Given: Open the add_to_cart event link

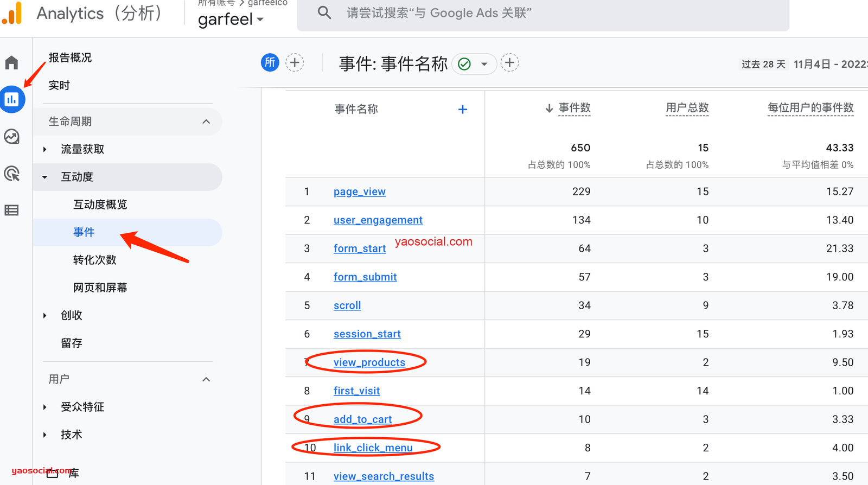Looking at the screenshot, I should pyautogui.click(x=362, y=419).
